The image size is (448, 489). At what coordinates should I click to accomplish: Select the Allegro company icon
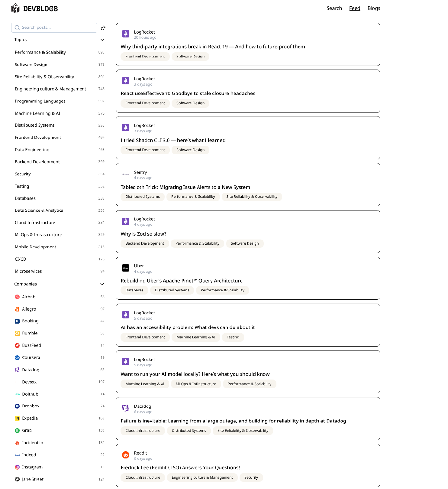tap(17, 309)
